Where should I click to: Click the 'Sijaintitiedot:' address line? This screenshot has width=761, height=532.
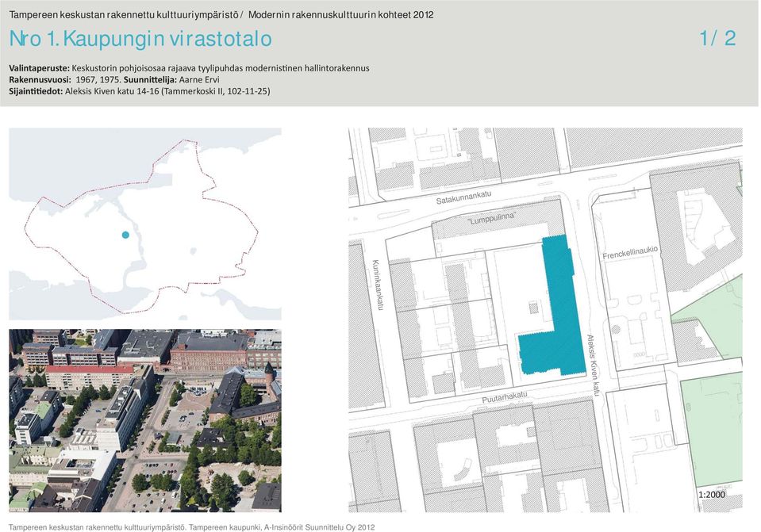pyautogui.click(x=140, y=91)
